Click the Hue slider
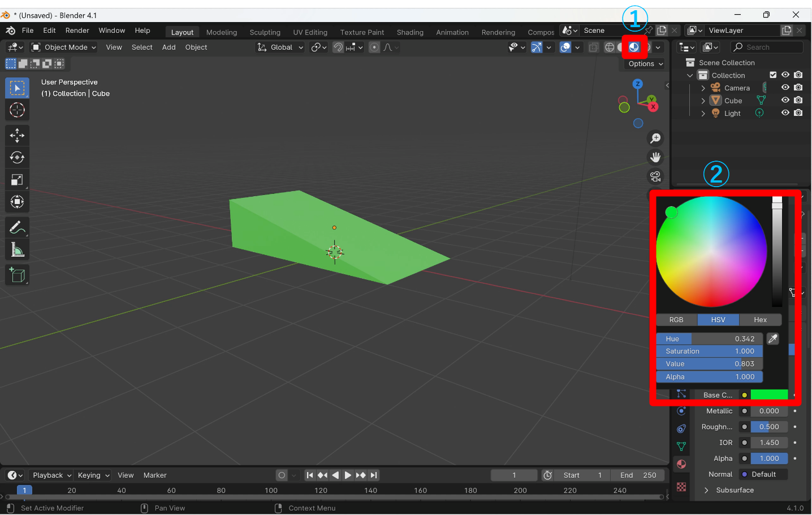This screenshot has height=515, width=812. (709, 339)
